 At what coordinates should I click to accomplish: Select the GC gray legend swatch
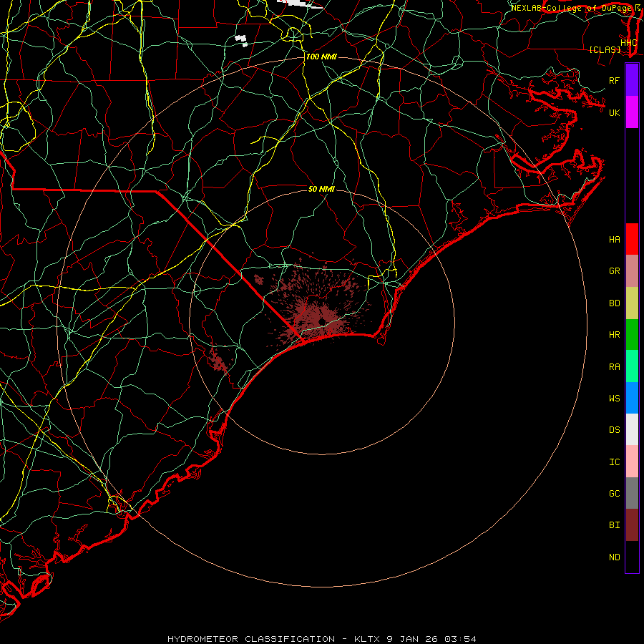pos(632,493)
